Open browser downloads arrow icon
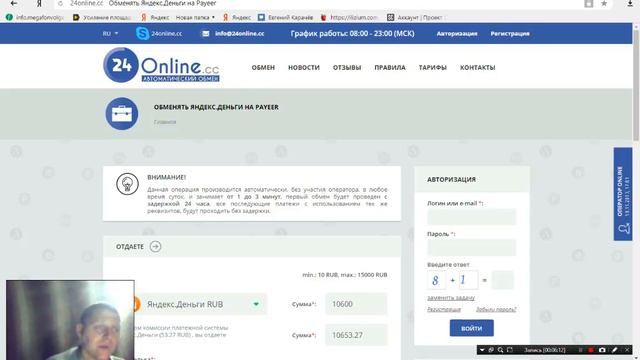Image resolution: width=640 pixels, height=360 pixels. [x=631, y=3]
